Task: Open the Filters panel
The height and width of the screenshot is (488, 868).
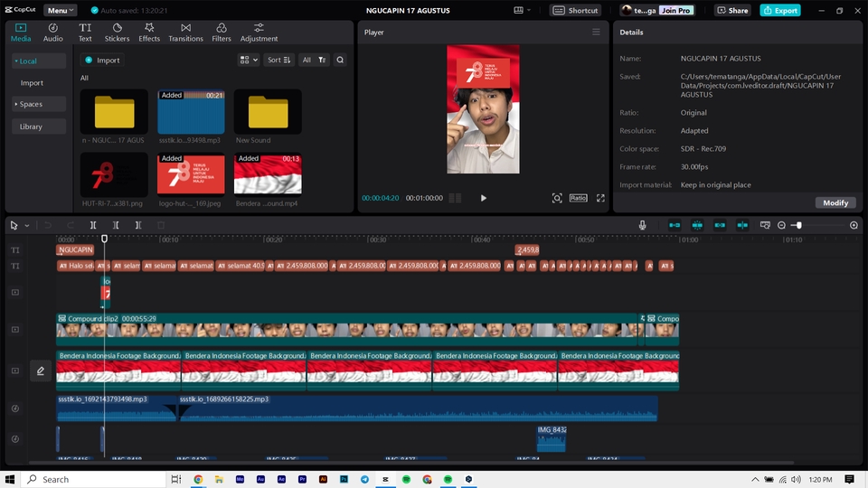Action: 221,33
